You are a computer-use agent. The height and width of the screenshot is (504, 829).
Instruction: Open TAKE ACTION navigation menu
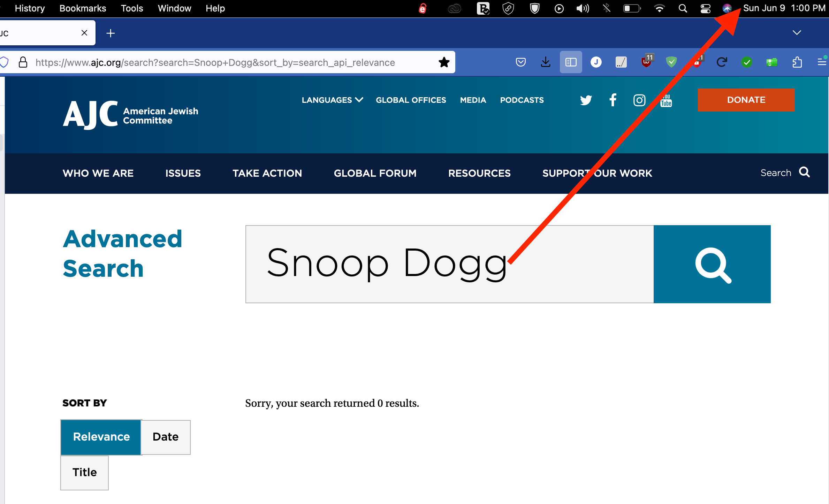(x=267, y=173)
